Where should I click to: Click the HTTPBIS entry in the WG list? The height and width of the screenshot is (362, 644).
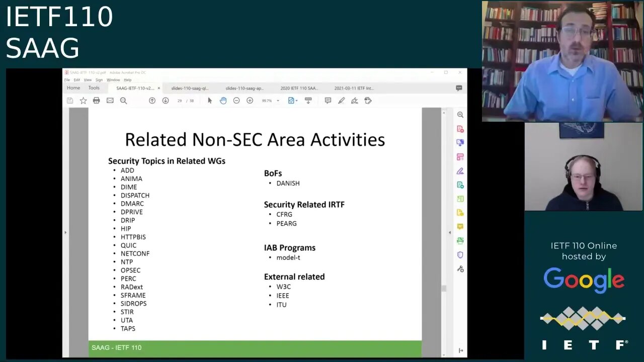pos(133,237)
